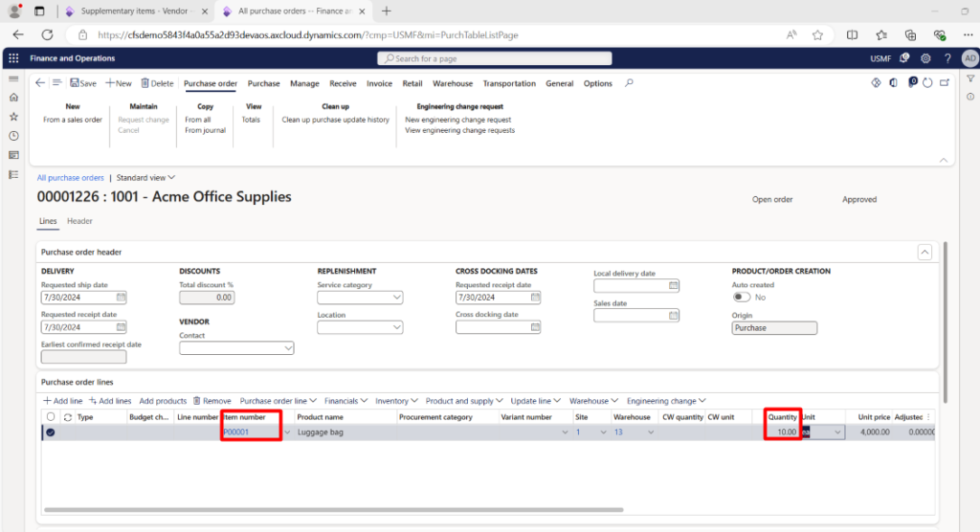Collapse the Purchase order header section
The width and height of the screenshot is (980, 532).
[924, 252]
